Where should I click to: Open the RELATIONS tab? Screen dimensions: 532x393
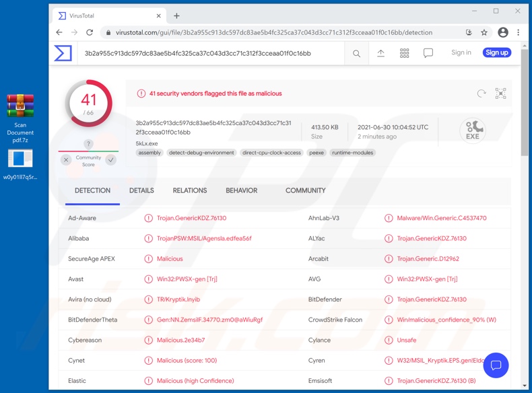(190, 190)
